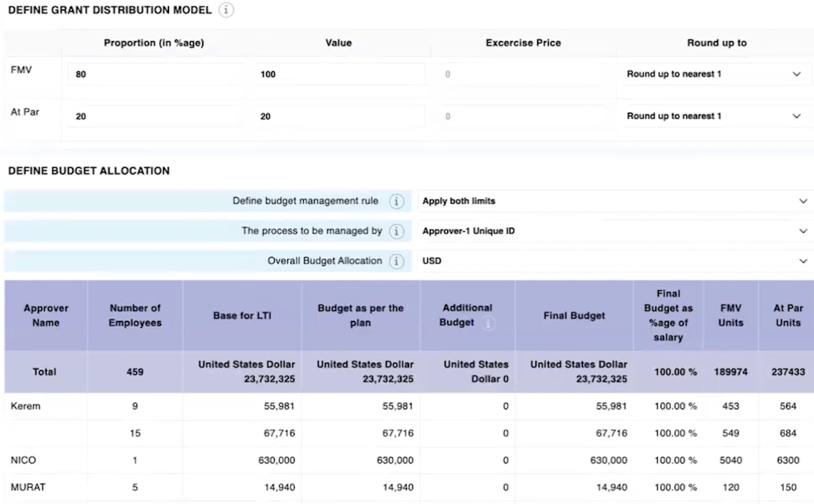Image resolution: width=814 pixels, height=504 pixels.
Task: Open USD currency dropdown
Action: (x=615, y=261)
